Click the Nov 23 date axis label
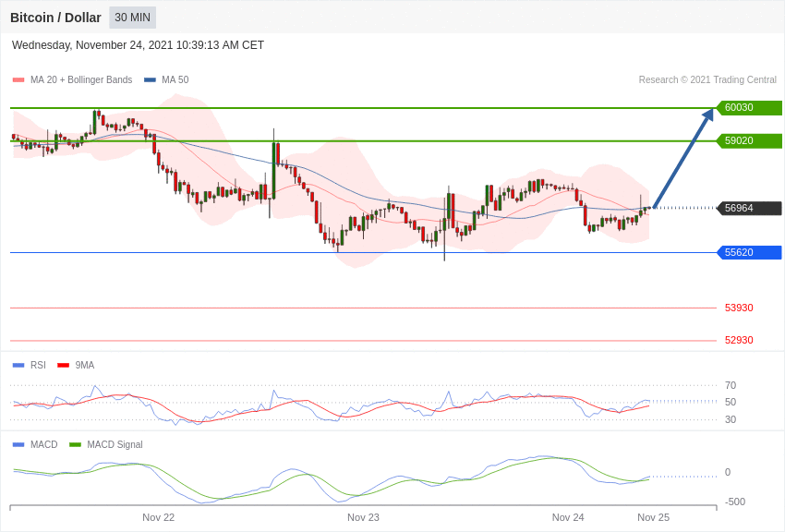 (x=364, y=517)
